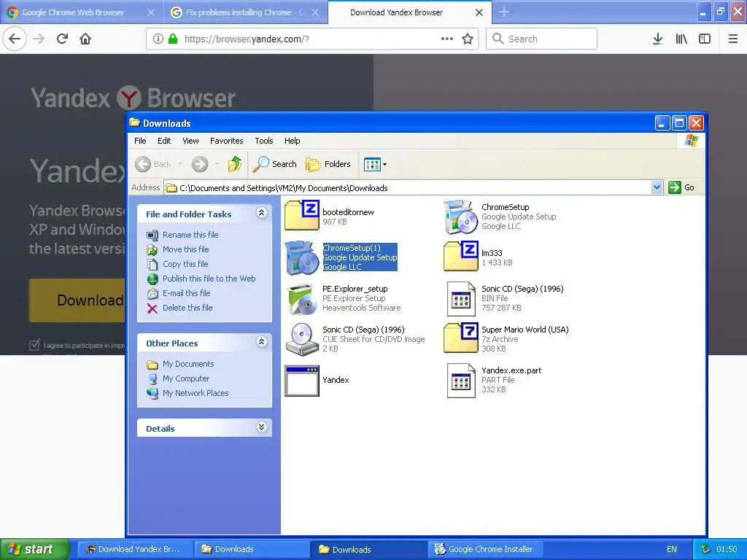The image size is (747, 560).
Task: Open the File menu in Explorer
Action: (140, 141)
